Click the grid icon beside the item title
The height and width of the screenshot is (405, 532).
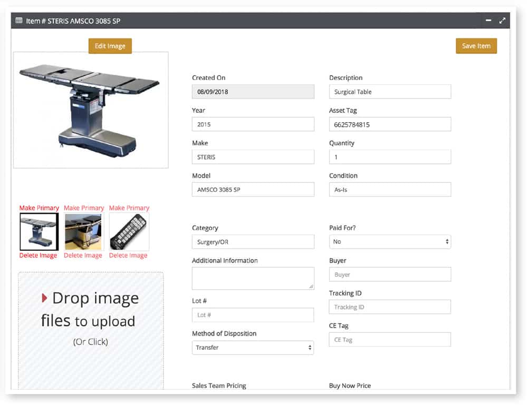(x=19, y=21)
